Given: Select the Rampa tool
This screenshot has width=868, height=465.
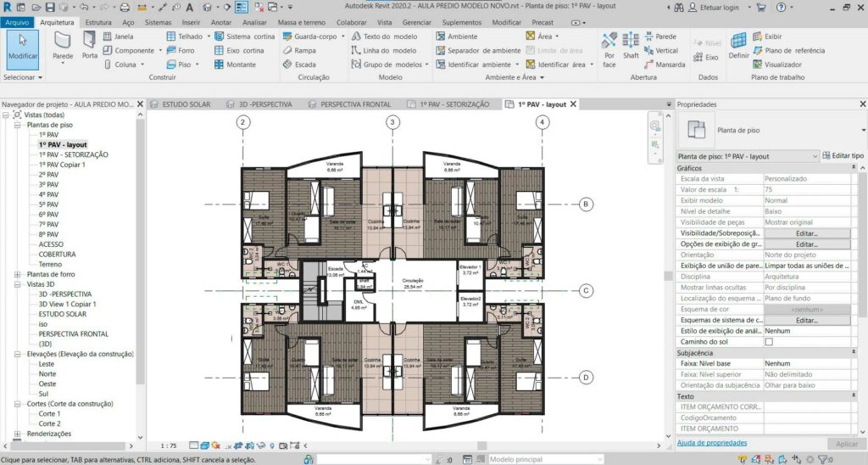Looking at the screenshot, I should [x=299, y=50].
